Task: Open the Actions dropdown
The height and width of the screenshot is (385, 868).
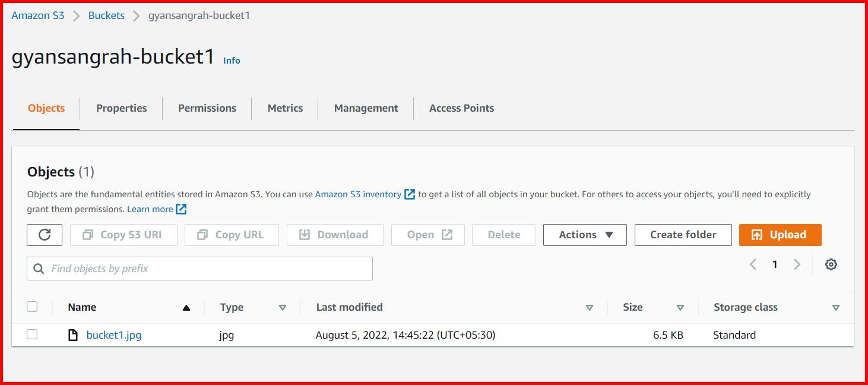Action: click(584, 235)
